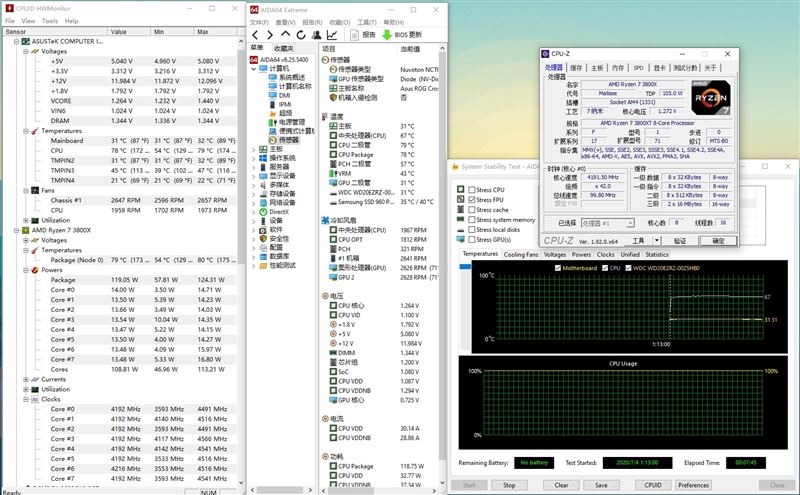800x495 pixels.
Task: Open the graph icon in the AIDA64 toolbar
Action: coord(332,35)
